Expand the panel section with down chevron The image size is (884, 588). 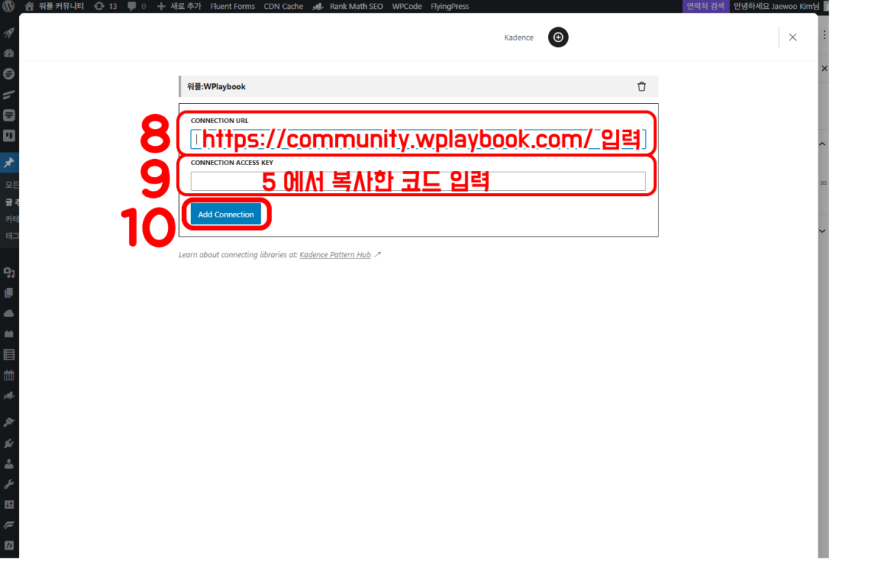(x=823, y=231)
